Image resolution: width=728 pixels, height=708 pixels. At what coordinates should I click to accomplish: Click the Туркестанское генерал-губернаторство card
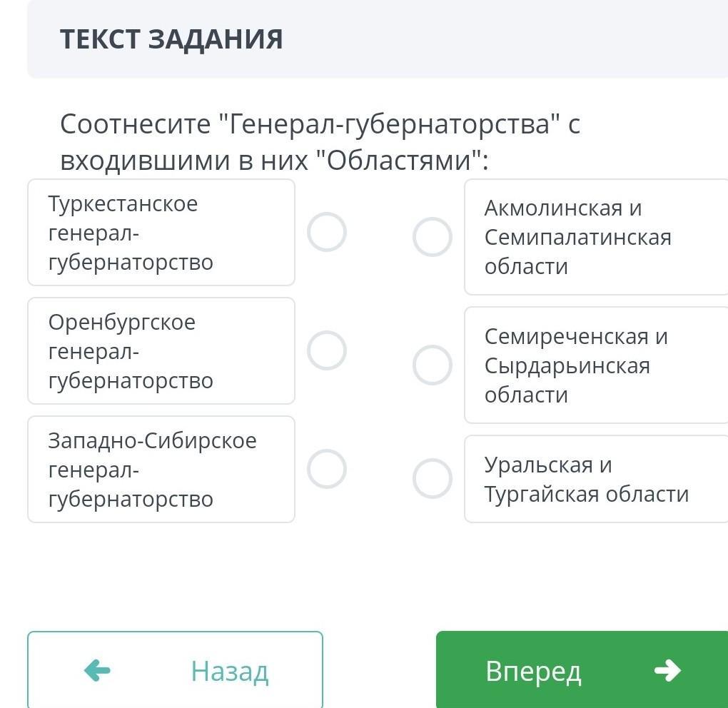coord(161,233)
